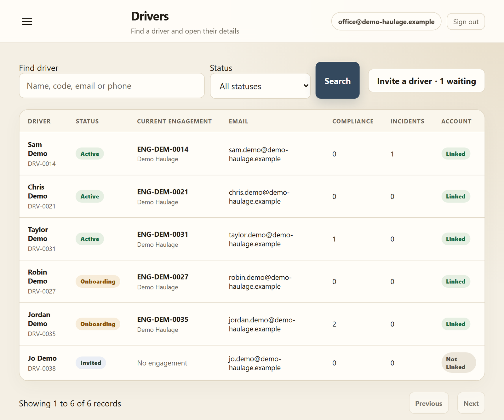504x420 pixels.
Task: Click the Email column header
Action: [238, 121]
